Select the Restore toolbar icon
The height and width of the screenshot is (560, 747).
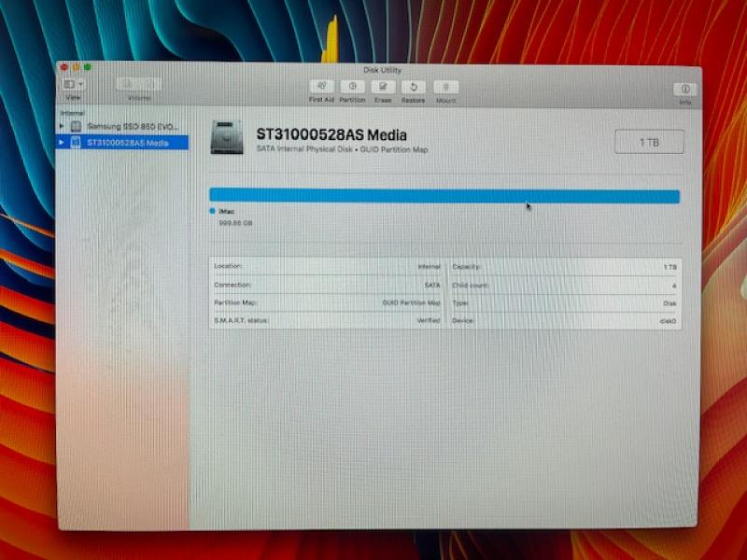click(x=413, y=87)
